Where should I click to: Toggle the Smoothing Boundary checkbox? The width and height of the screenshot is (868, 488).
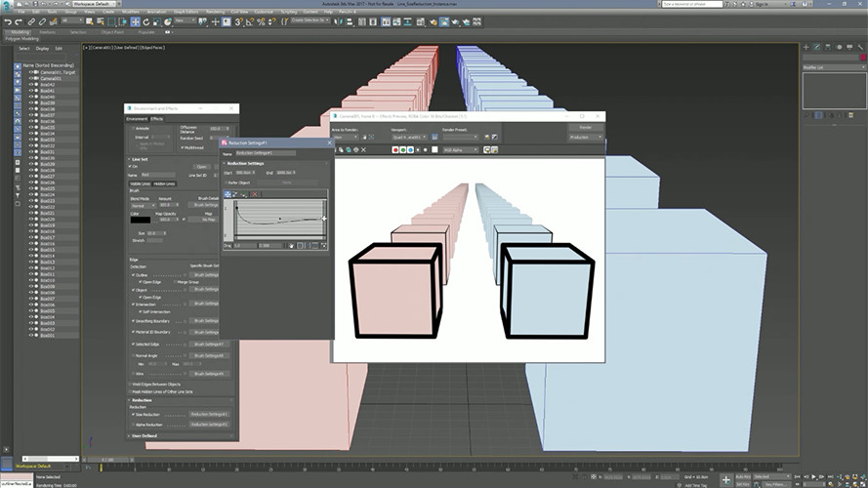point(134,321)
